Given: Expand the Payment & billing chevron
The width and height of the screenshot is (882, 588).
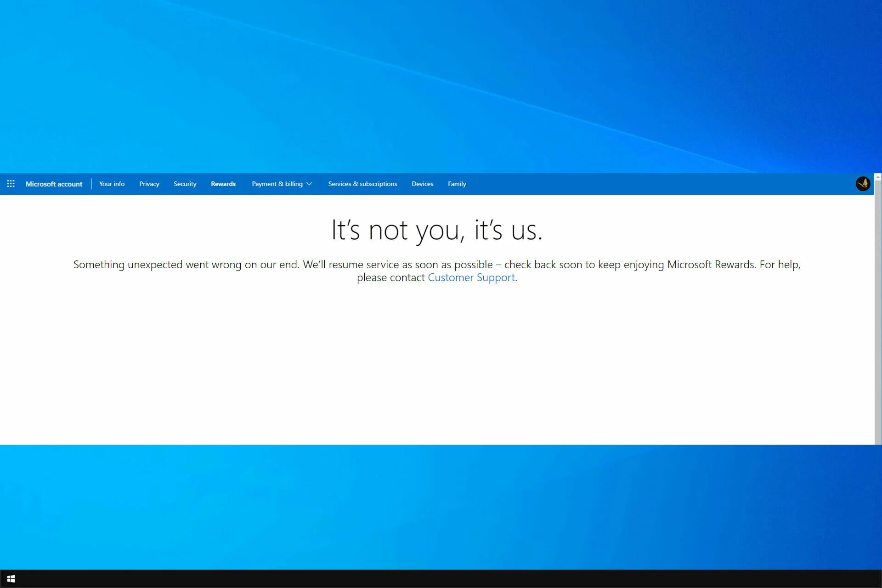Looking at the screenshot, I should (309, 184).
